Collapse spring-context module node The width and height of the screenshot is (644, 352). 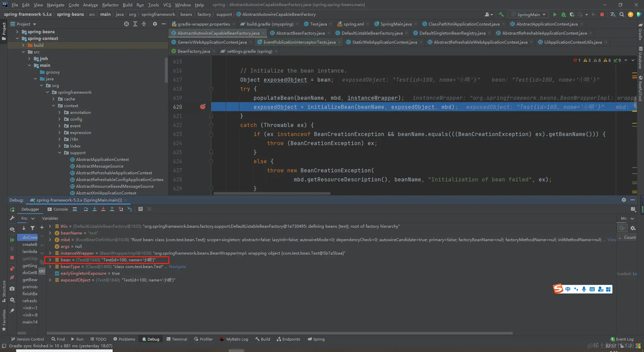click(x=17, y=38)
